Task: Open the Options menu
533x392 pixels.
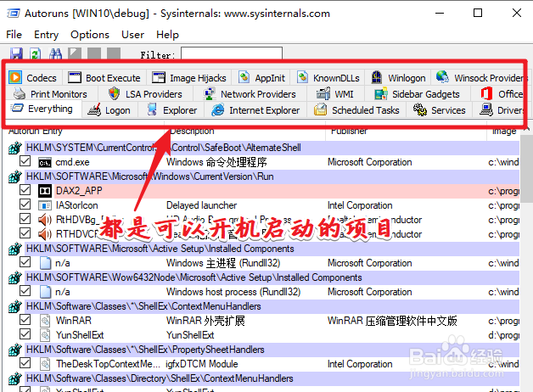Action: (90, 35)
